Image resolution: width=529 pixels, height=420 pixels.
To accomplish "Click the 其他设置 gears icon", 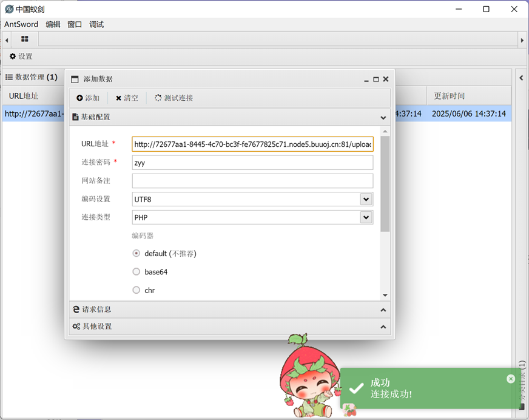I will coord(76,326).
